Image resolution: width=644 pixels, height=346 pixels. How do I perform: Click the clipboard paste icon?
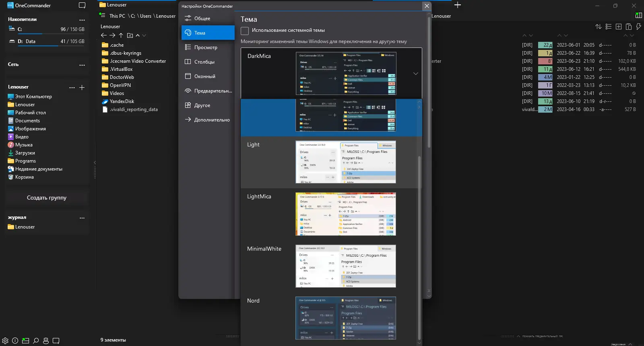click(629, 27)
